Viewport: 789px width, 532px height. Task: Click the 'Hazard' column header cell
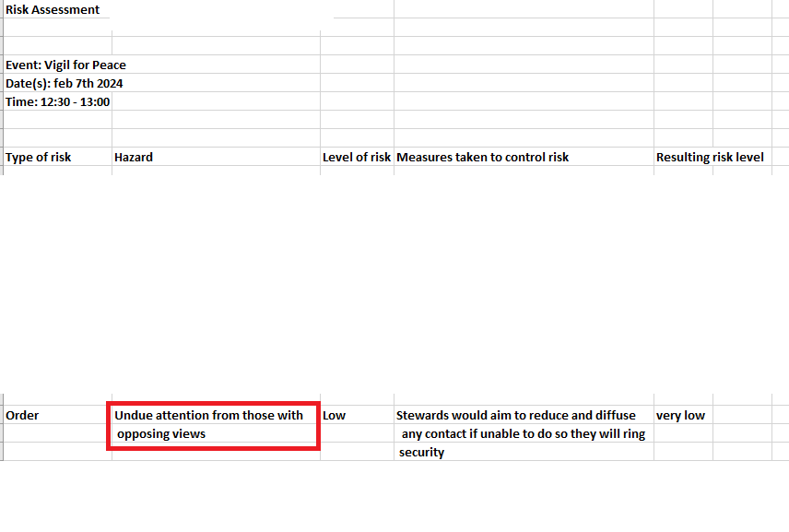point(216,157)
